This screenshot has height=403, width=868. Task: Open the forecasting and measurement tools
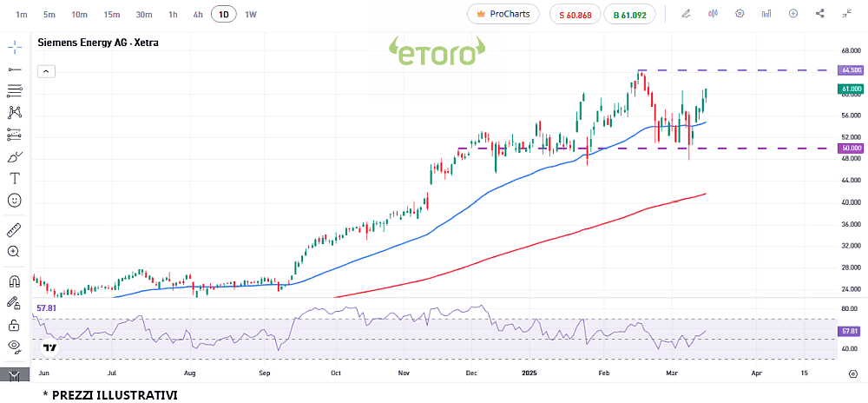click(15, 135)
